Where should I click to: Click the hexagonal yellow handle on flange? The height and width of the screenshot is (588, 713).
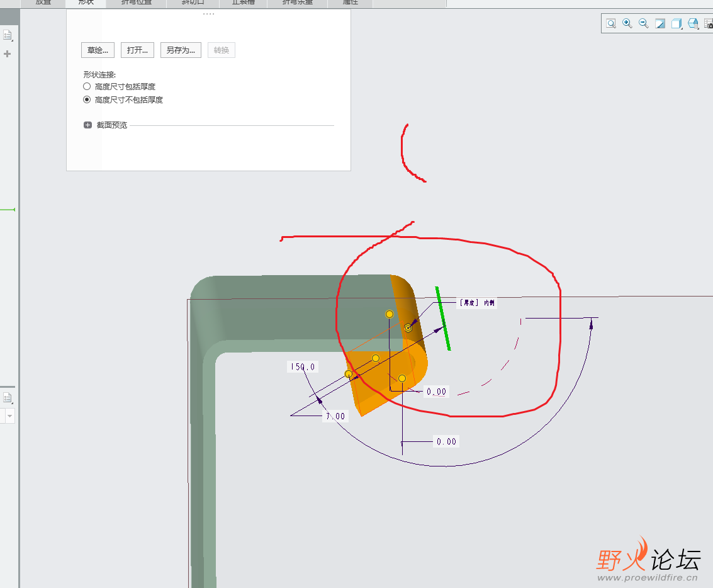coord(408,328)
